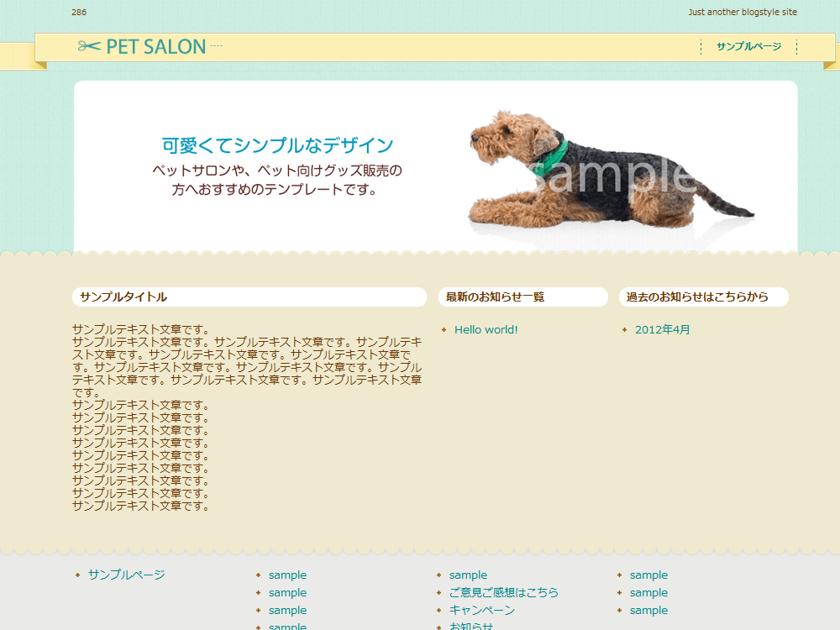Click the 過去のお知らせはこちらから heading
Viewport: 840px width, 630px height.
click(697, 297)
